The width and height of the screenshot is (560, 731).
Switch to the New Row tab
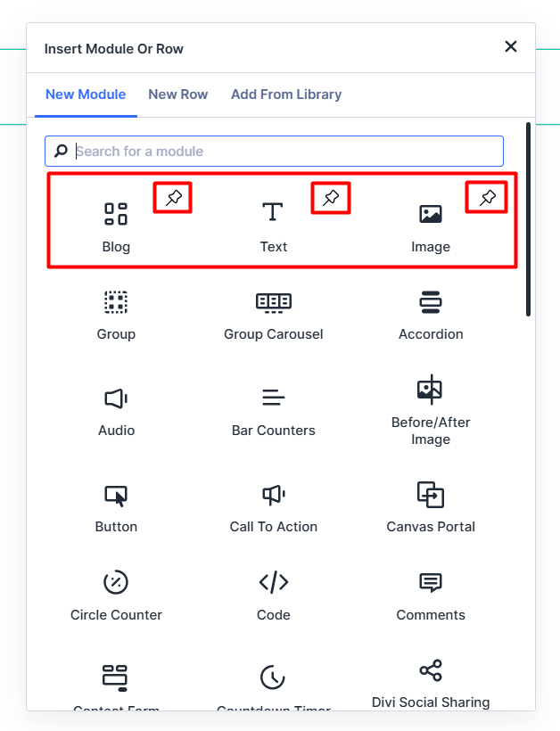178,94
